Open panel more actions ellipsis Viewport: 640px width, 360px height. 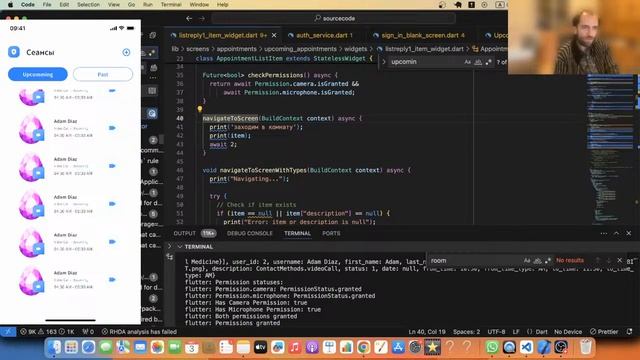(x=604, y=233)
